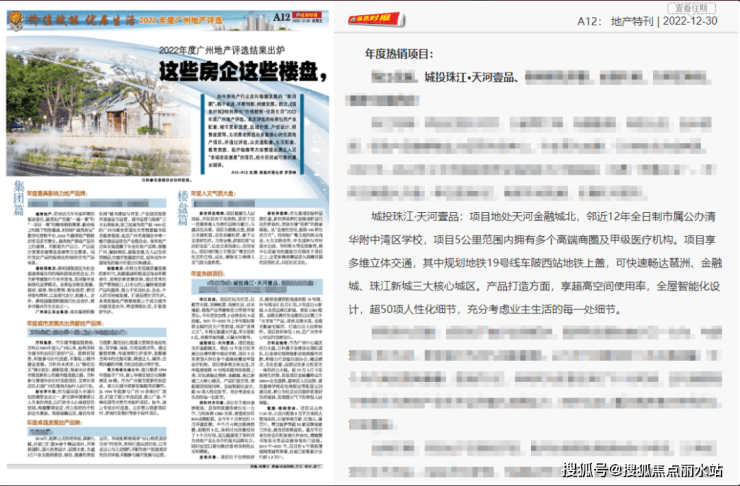Click the highlighted bar containing '城投珠江·天河壹品'

257,286
